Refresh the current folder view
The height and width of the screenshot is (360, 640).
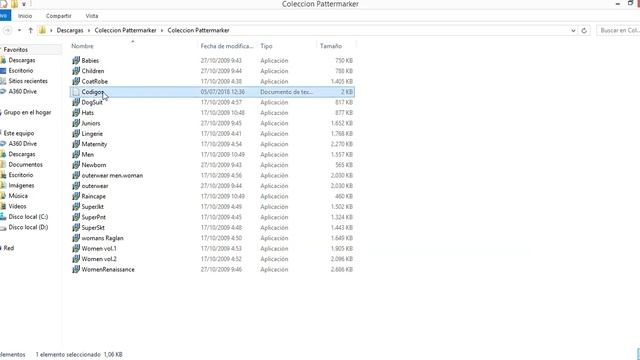[584, 31]
